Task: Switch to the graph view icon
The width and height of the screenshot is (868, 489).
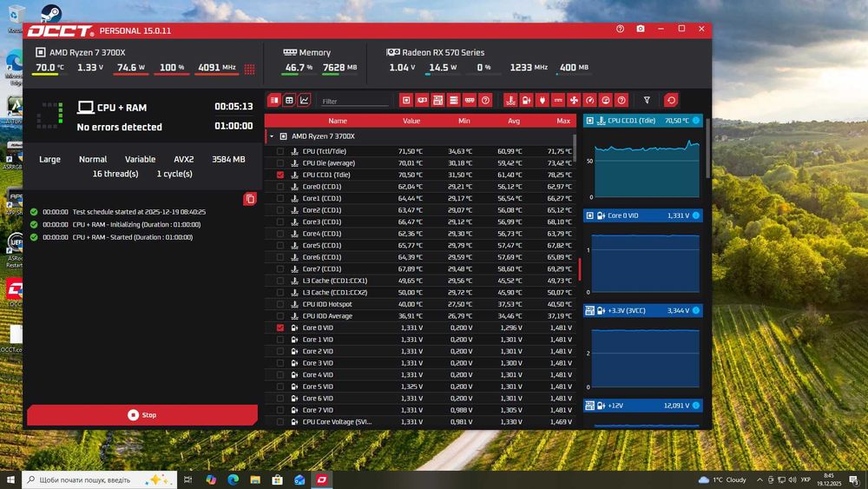Action: tap(304, 100)
